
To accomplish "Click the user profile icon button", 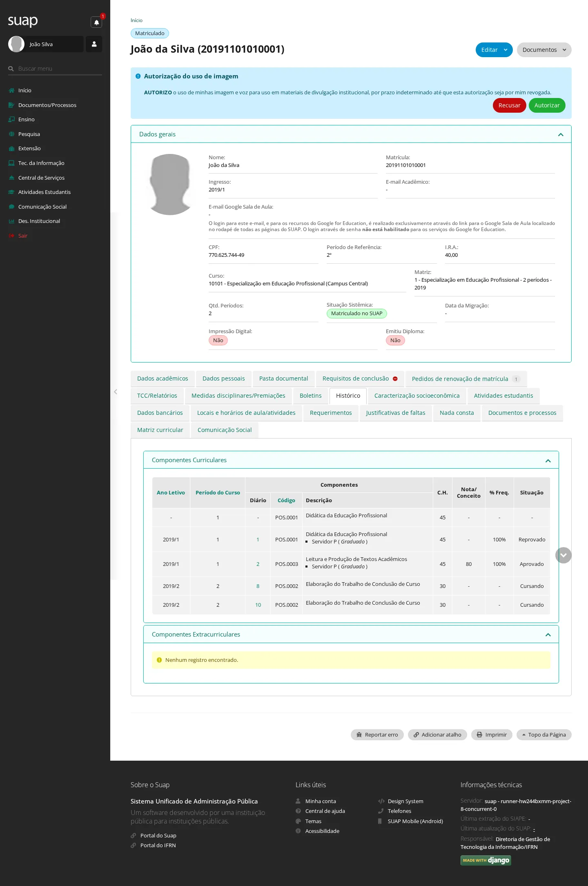I will [x=94, y=44].
